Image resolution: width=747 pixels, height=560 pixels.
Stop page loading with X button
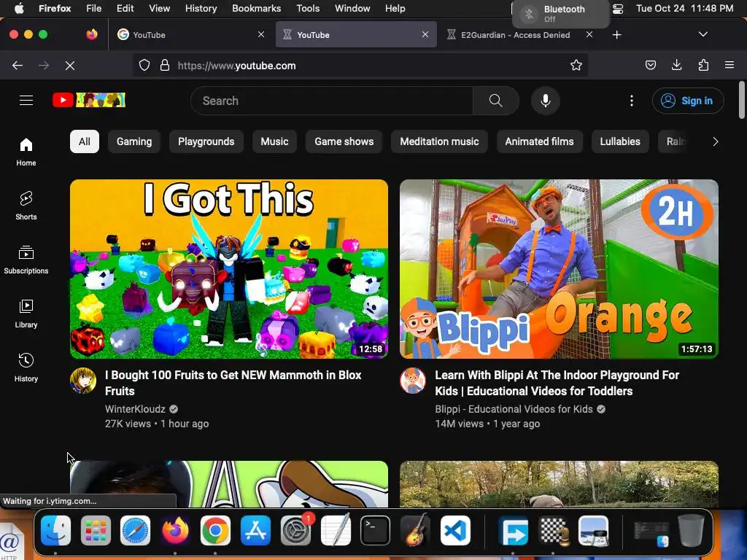tap(70, 65)
